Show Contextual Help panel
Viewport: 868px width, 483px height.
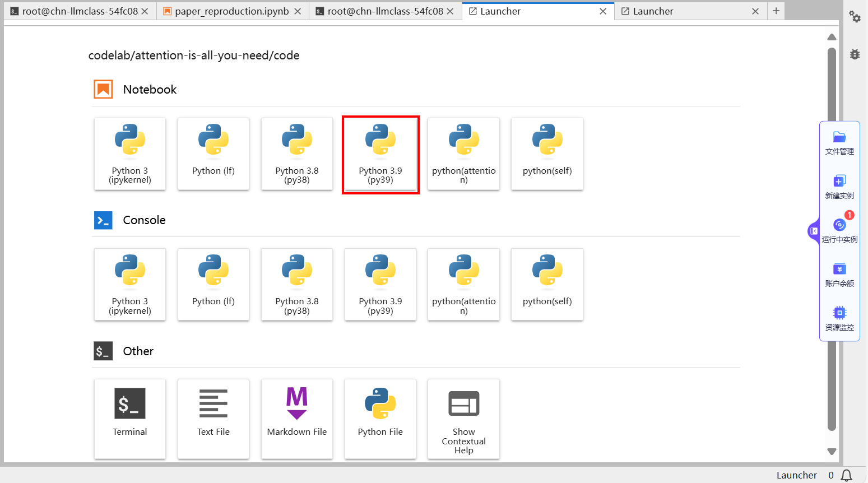click(x=463, y=417)
